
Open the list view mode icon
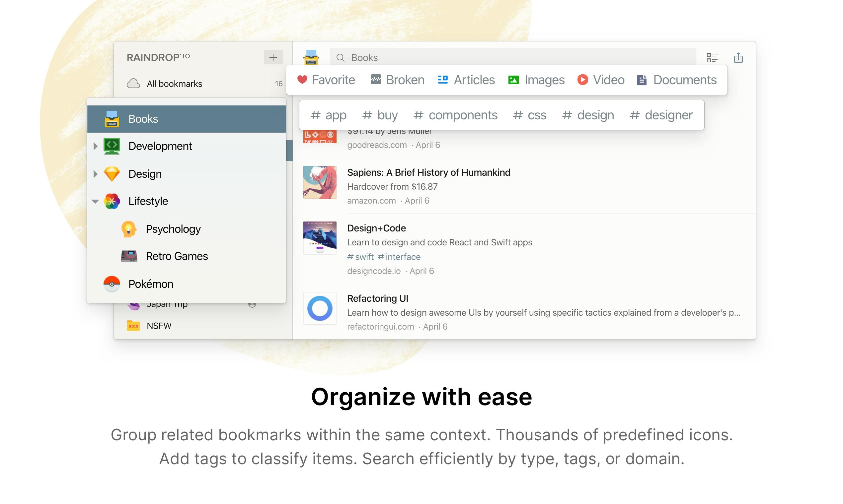click(x=712, y=58)
